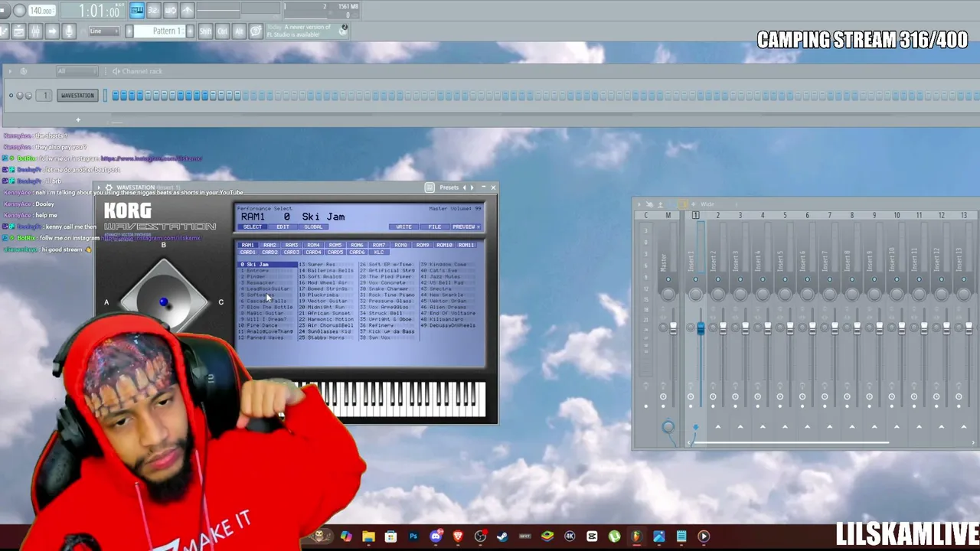Switch to the GLOBAL page in Wavestation
Image resolution: width=980 pixels, height=551 pixels.
pyautogui.click(x=313, y=227)
